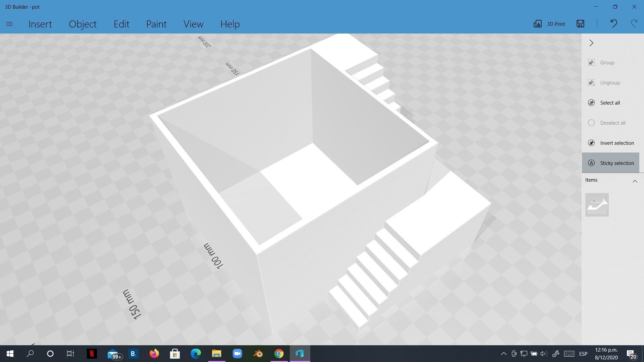This screenshot has height=362, width=644.
Task: Switch the ESP input language
Action: tap(583, 354)
